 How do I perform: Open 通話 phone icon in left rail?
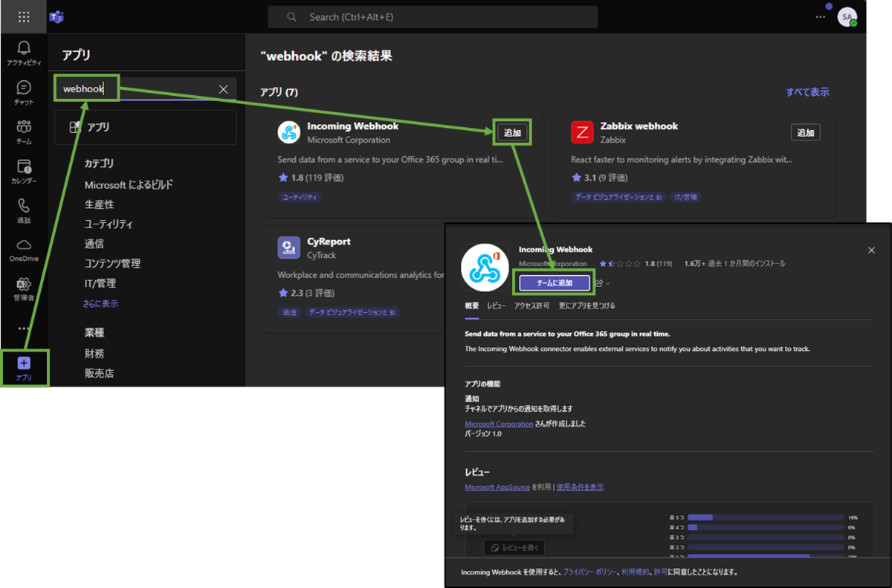[x=24, y=210]
